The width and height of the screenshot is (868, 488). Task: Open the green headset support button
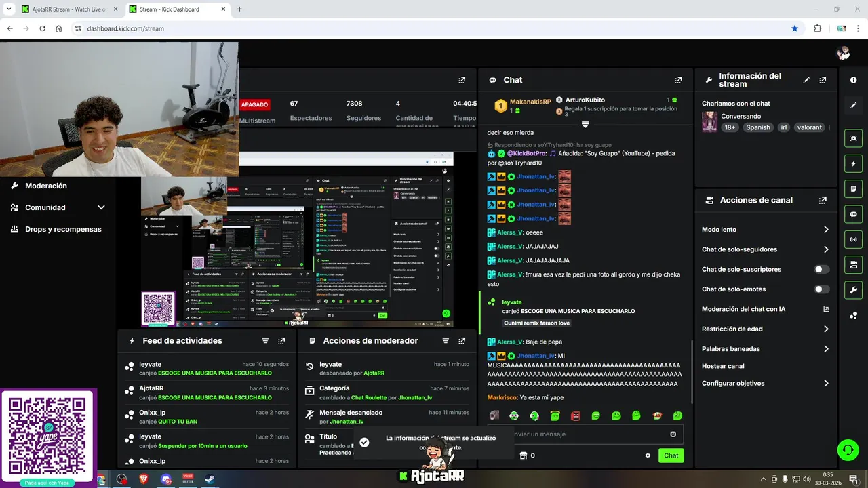pos(848,450)
